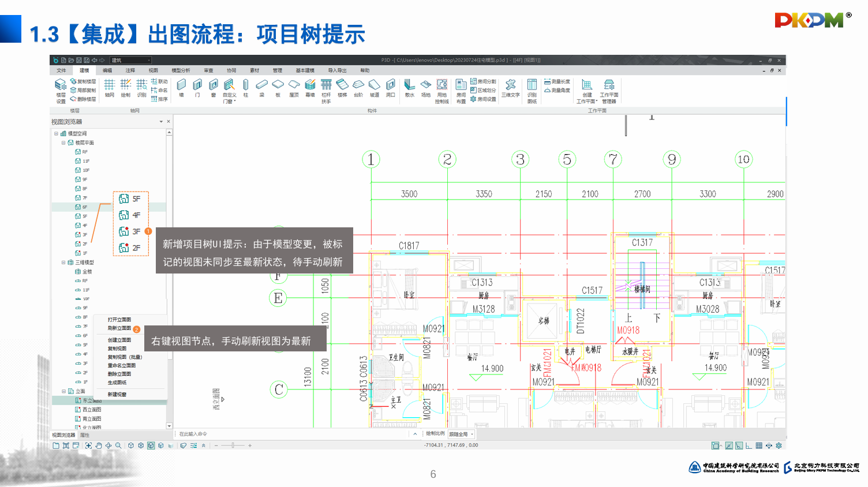
Task: Open the 楼层设置 floor settings tool
Action: (61, 91)
